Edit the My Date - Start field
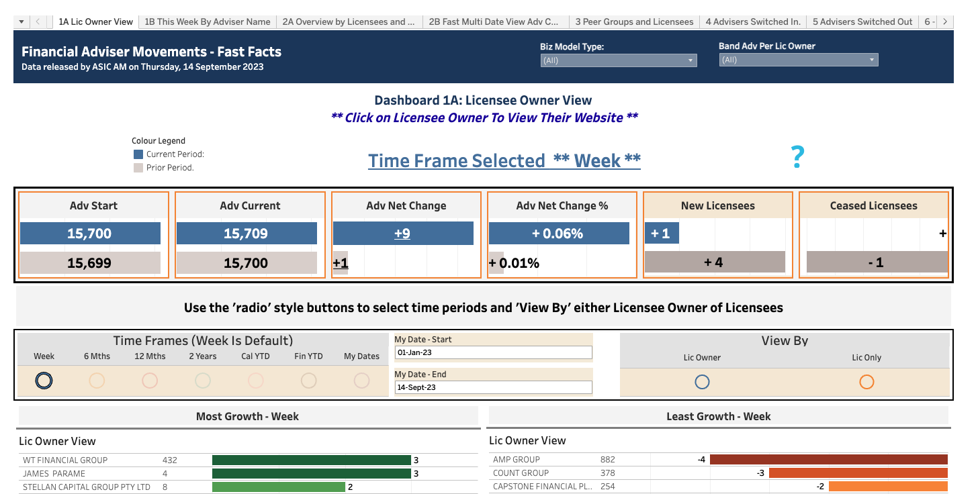Image resolution: width=980 pixels, height=494 pixels. [493, 352]
